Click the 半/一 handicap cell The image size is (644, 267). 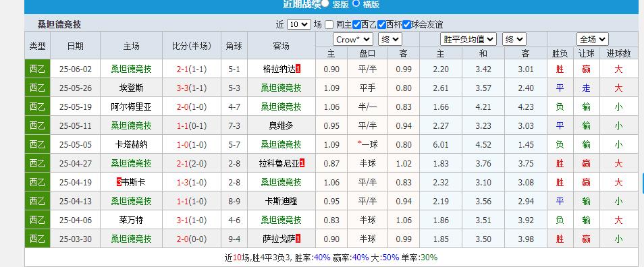pyautogui.click(x=368, y=107)
